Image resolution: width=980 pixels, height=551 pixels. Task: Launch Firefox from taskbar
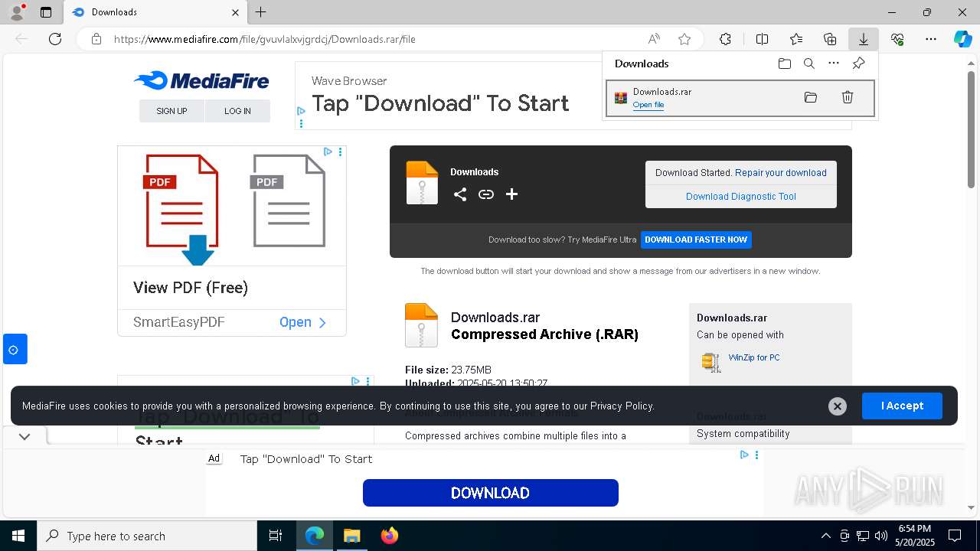(389, 536)
